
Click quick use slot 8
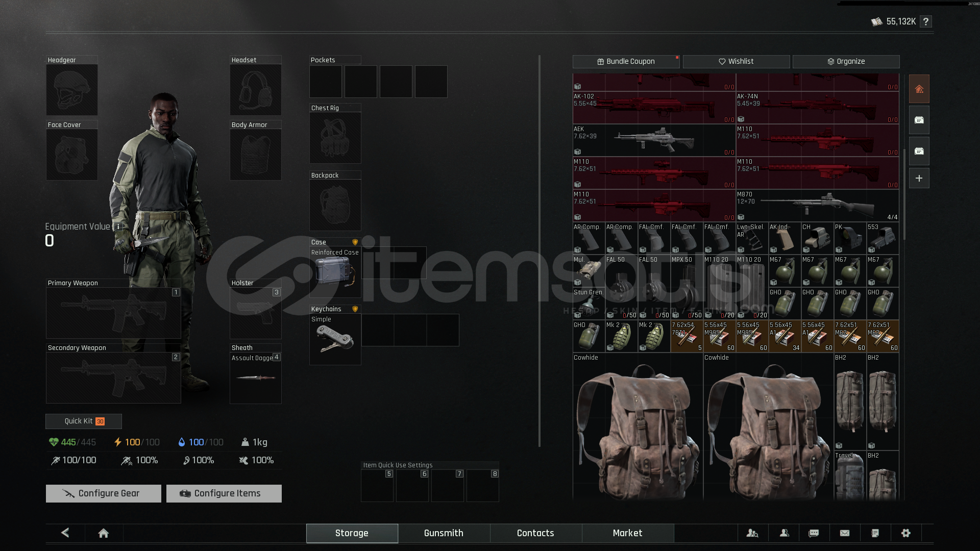482,486
